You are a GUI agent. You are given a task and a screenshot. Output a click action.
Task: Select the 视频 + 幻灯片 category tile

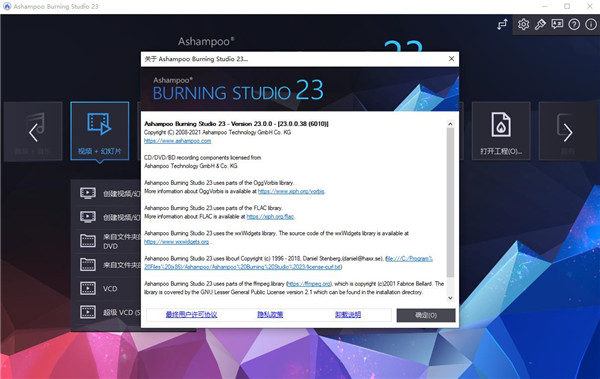[99, 131]
